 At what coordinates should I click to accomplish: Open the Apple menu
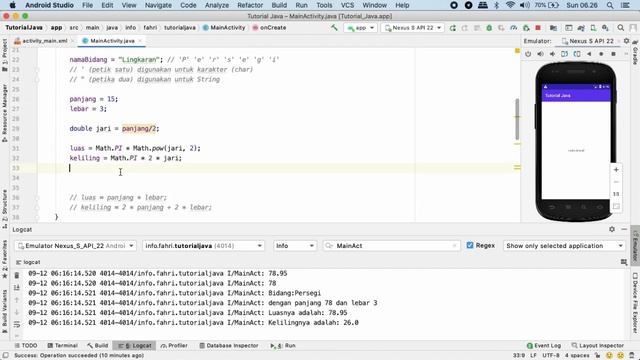pos(12,5)
